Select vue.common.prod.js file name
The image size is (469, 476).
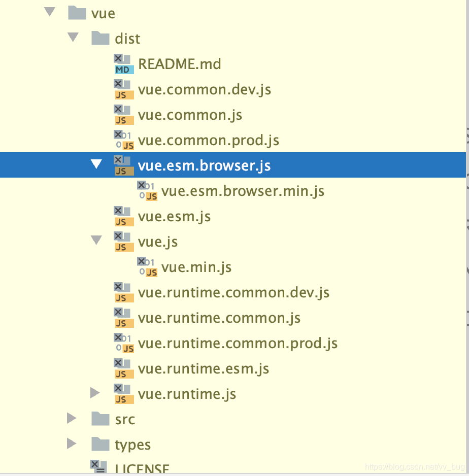point(209,141)
